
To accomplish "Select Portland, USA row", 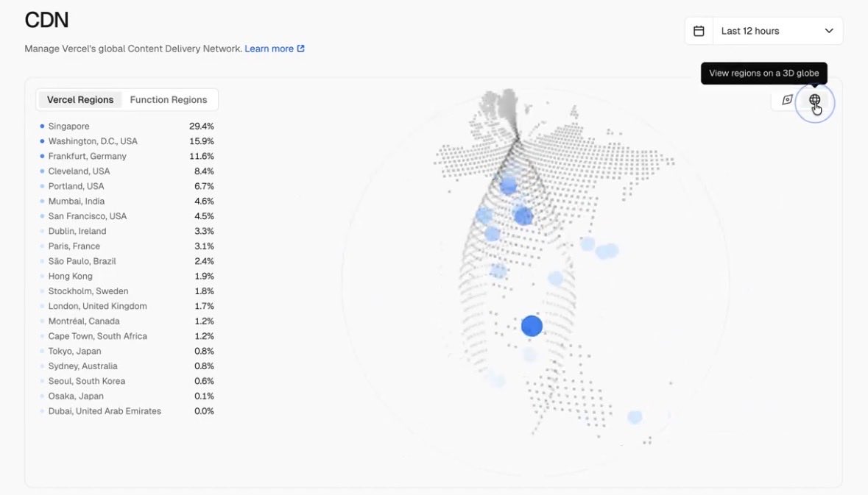I will [127, 186].
